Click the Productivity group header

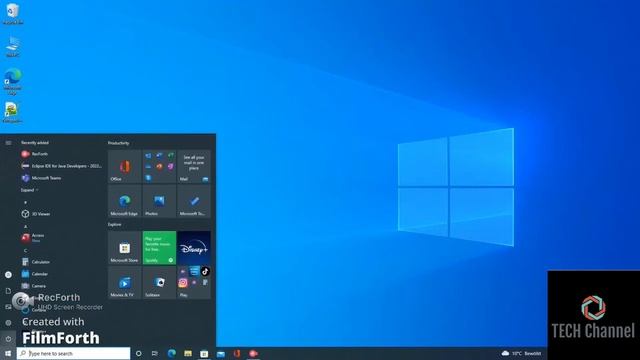tap(118, 143)
